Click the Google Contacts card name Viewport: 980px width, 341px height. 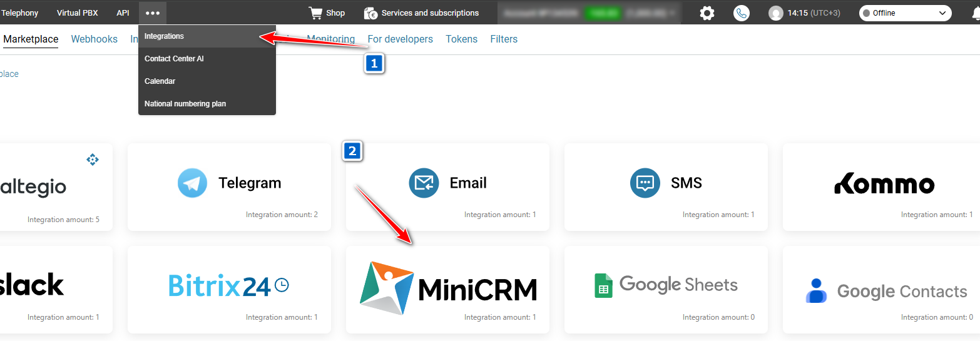[902, 292]
